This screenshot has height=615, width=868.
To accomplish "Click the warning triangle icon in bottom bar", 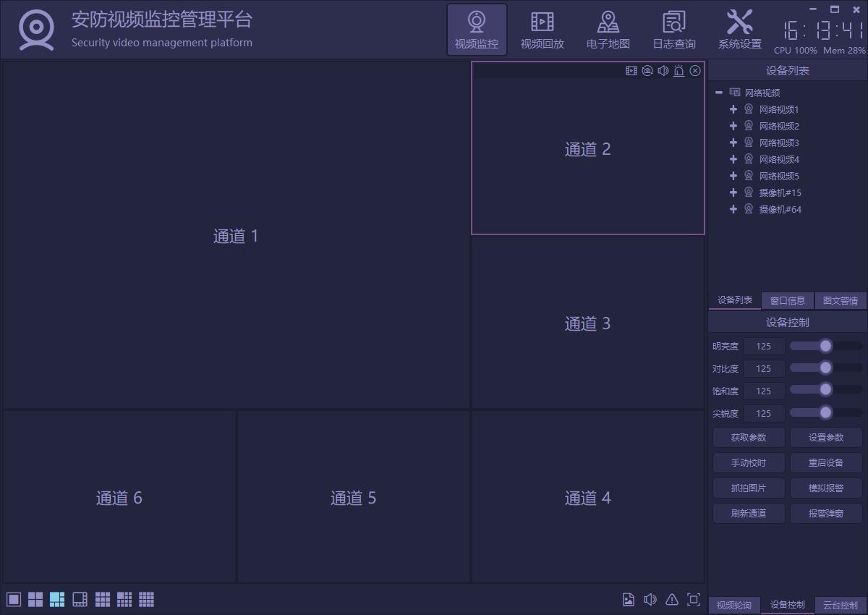I will [x=672, y=599].
